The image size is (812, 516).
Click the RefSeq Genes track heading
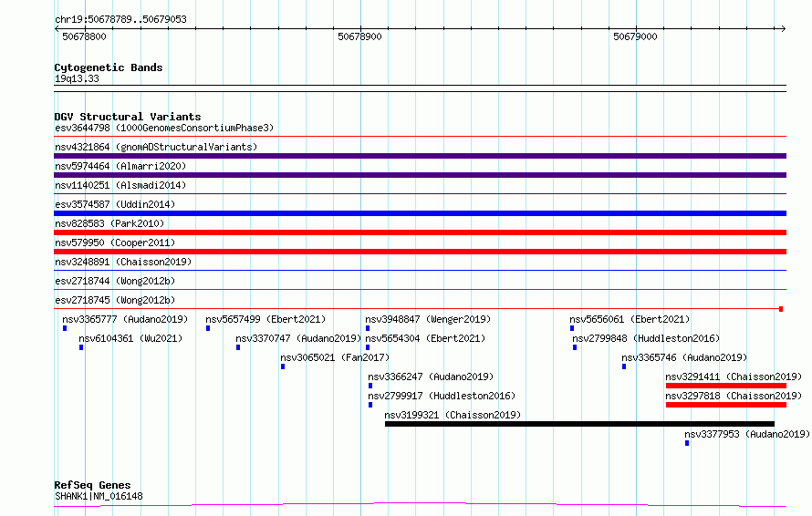[x=93, y=485]
